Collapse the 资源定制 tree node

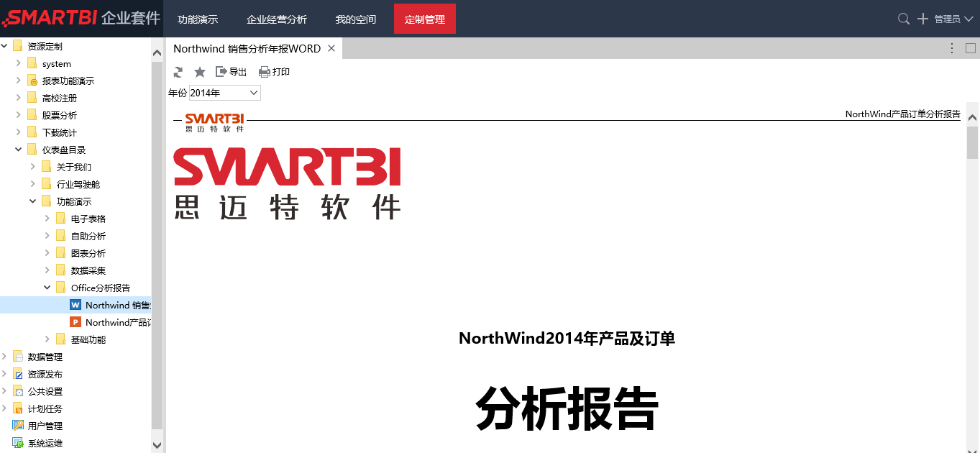click(x=4, y=46)
